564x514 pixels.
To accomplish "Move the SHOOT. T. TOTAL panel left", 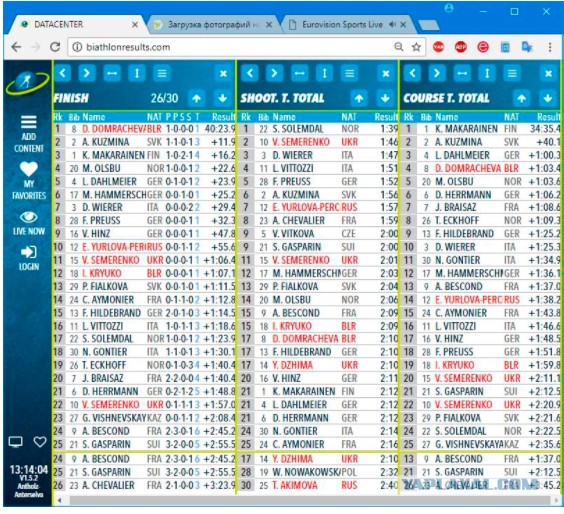I will click(250, 73).
